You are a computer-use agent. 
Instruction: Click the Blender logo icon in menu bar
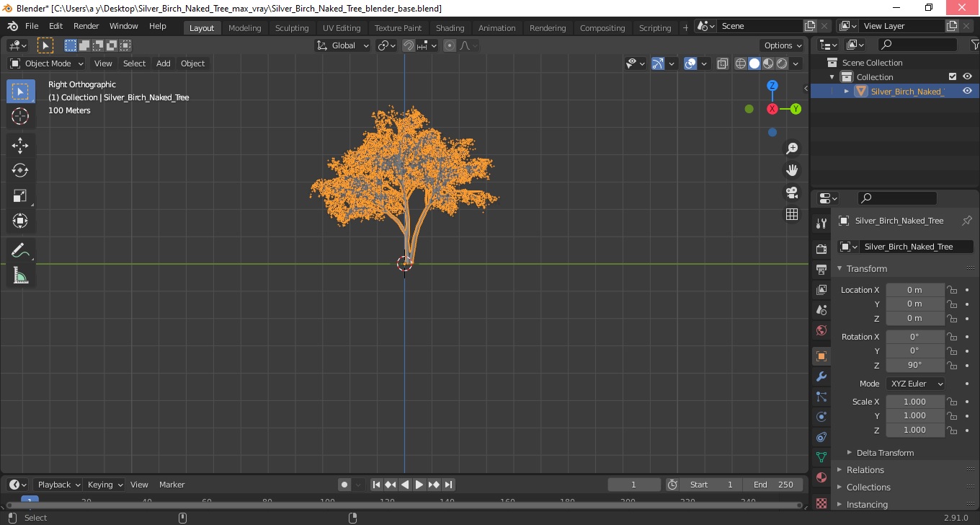click(x=12, y=26)
